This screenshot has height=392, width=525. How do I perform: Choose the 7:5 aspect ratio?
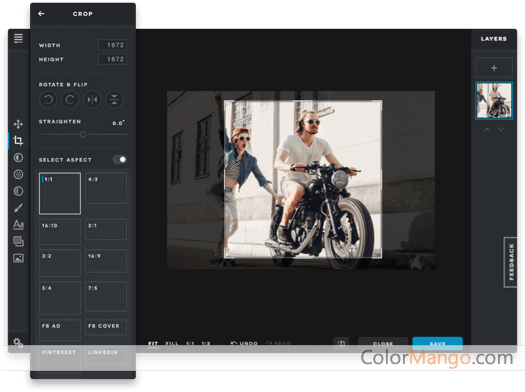pos(106,296)
